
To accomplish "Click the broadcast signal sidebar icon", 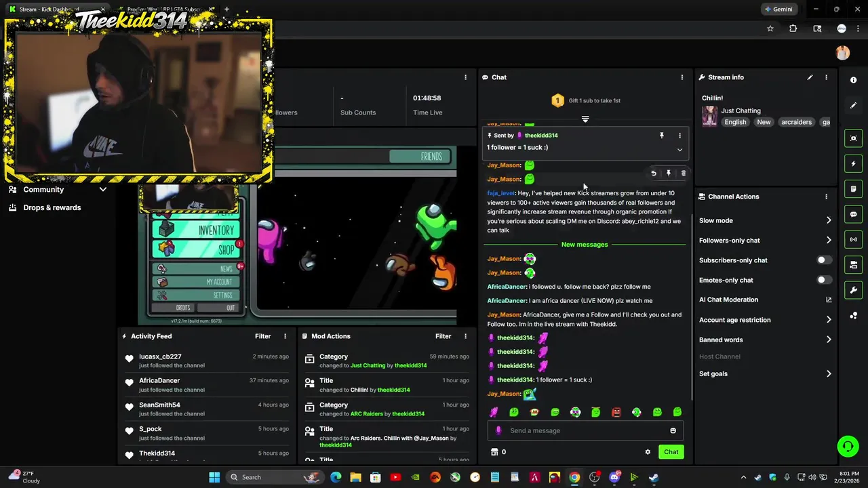I will [x=853, y=239].
